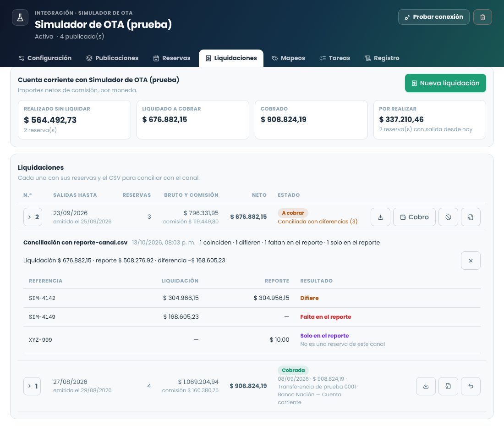The width and height of the screenshot is (504, 433).
Task: Select the 'Cobrado' summary card
Action: [311, 120]
